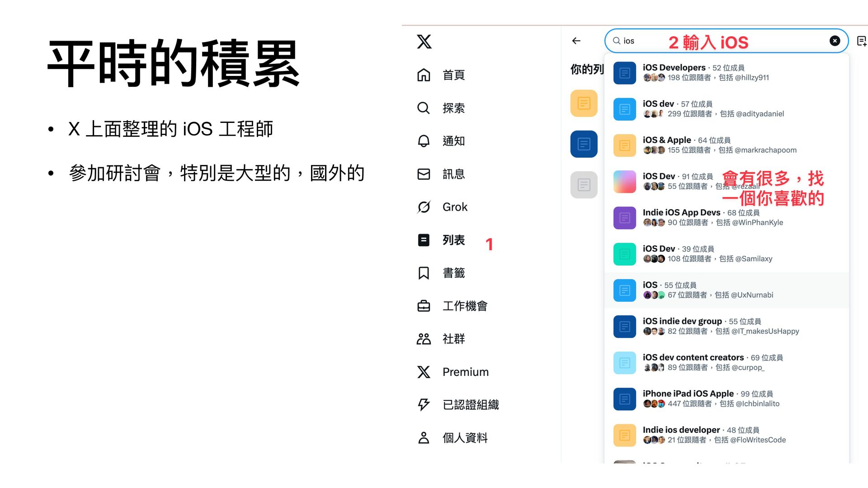Image resolution: width=868 pixels, height=488 pixels.
Task: Open the iOS & Apple list result
Action: click(x=726, y=145)
